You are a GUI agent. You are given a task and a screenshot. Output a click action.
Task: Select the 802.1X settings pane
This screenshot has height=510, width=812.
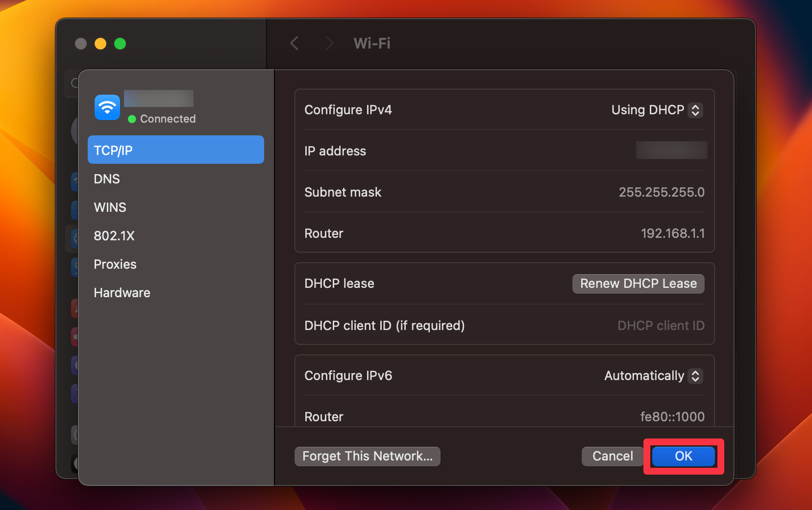(114, 235)
